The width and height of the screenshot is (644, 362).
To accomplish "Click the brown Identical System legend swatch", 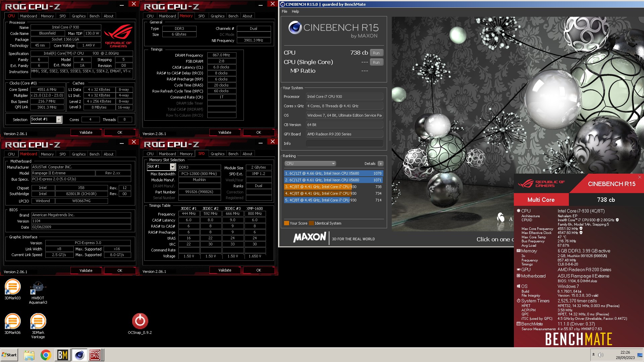I will coord(311,223).
